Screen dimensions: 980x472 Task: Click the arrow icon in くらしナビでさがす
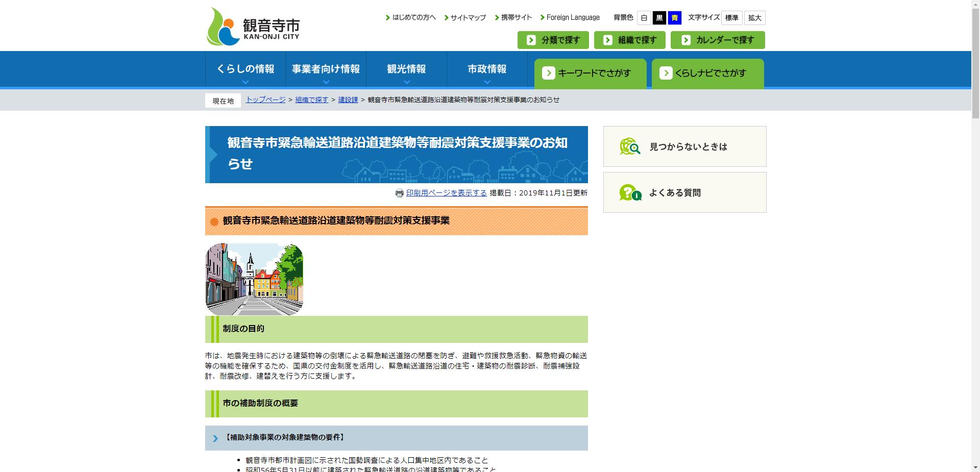click(667, 73)
